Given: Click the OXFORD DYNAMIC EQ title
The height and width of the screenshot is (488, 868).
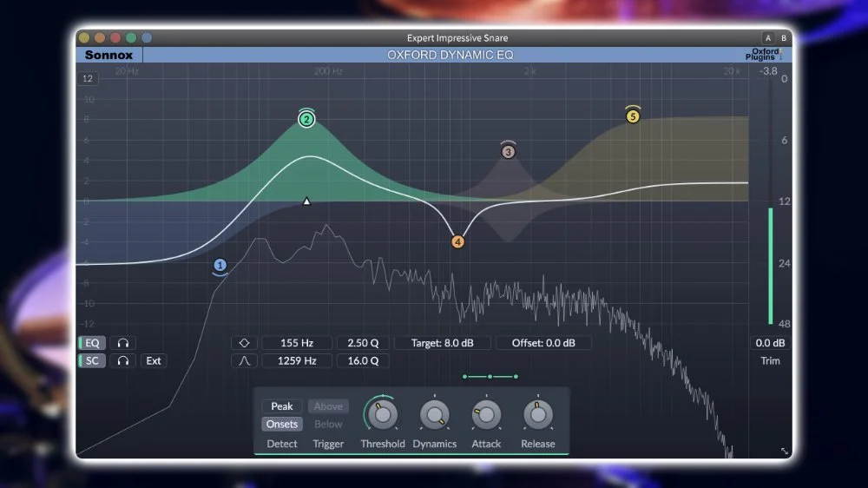Looking at the screenshot, I should [x=450, y=55].
